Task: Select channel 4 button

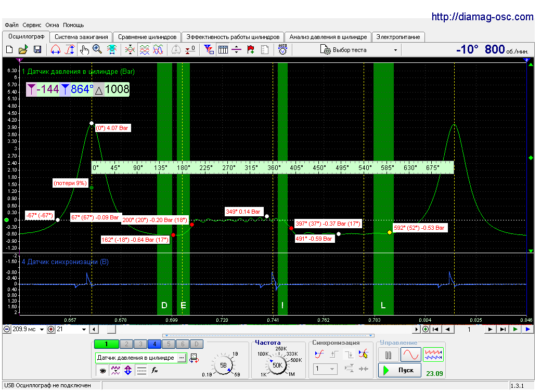Action: tap(154, 344)
